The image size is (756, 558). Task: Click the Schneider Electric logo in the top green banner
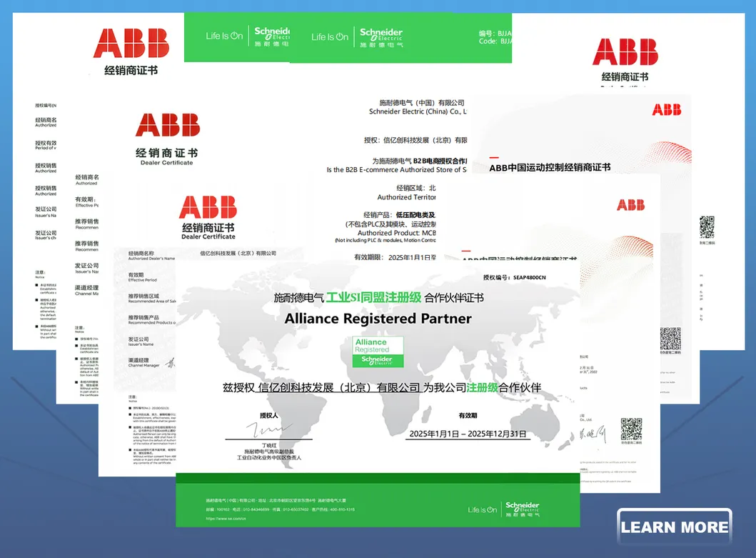coord(381,36)
